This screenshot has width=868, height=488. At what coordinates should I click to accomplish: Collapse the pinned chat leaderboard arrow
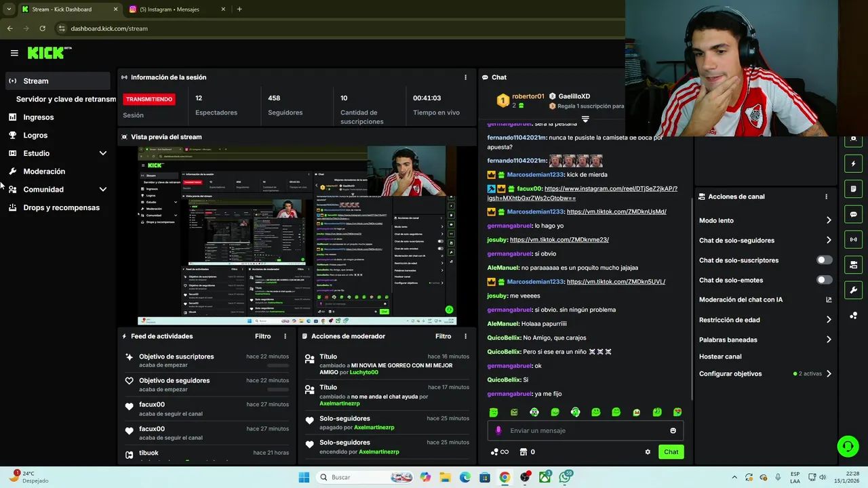click(x=585, y=119)
